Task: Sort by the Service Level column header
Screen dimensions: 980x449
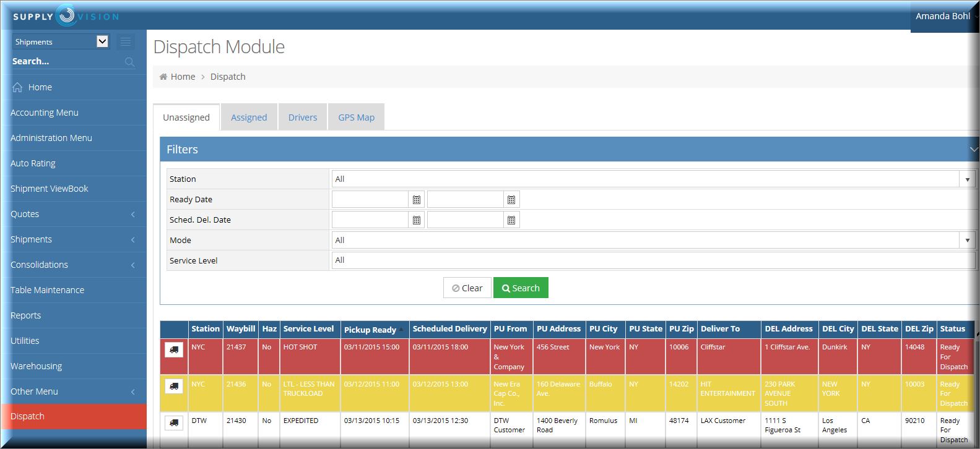Action: point(309,329)
